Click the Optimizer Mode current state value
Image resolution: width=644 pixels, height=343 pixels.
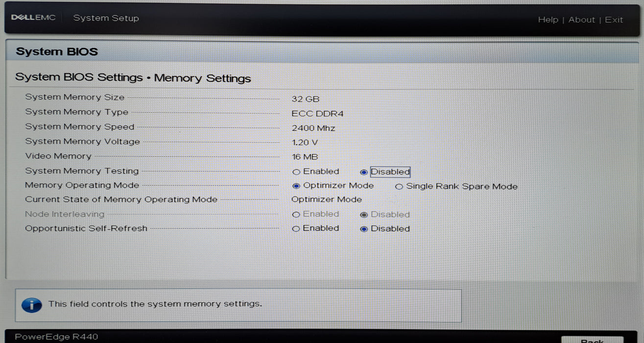click(x=327, y=199)
